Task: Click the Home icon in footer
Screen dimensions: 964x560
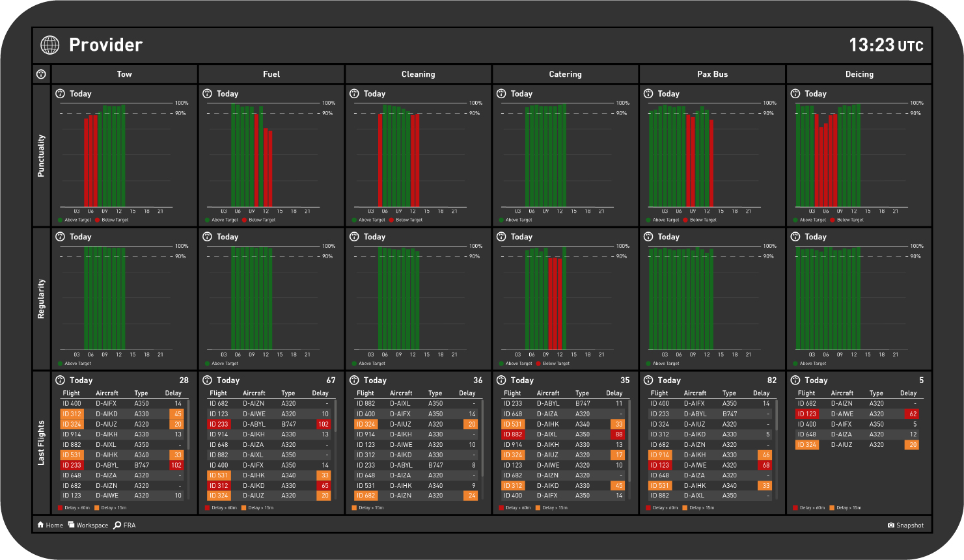Action: [41, 525]
